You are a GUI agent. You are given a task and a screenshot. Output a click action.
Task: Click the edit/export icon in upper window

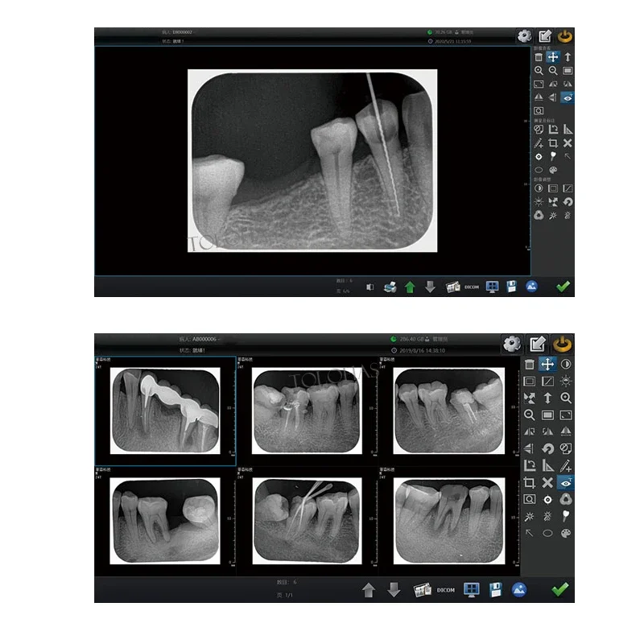(x=545, y=36)
